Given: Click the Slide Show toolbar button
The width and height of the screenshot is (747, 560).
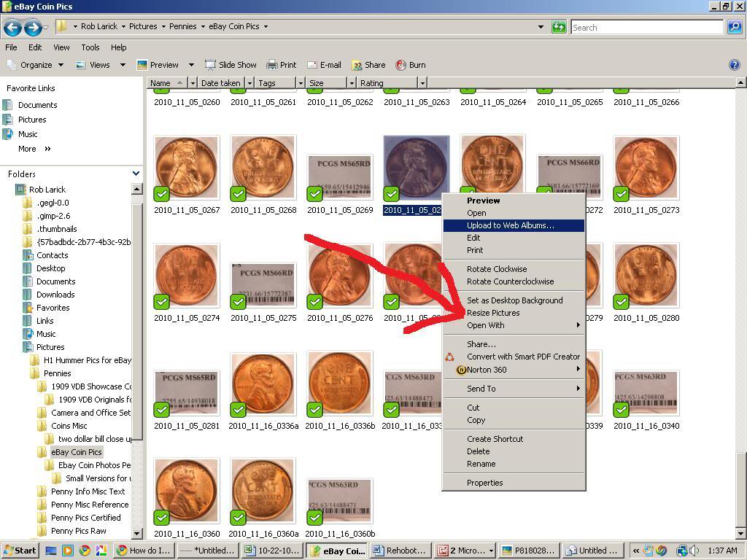Looking at the screenshot, I should [x=231, y=65].
